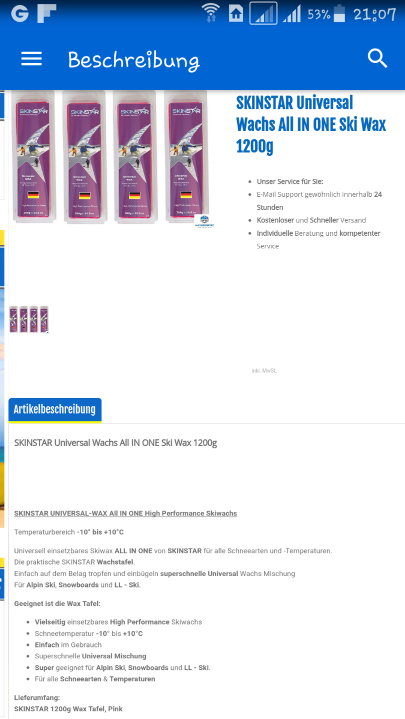Open the fourth SKINSTAR wax bar image
Viewport: 405px width, 719px height.
pos(186,157)
